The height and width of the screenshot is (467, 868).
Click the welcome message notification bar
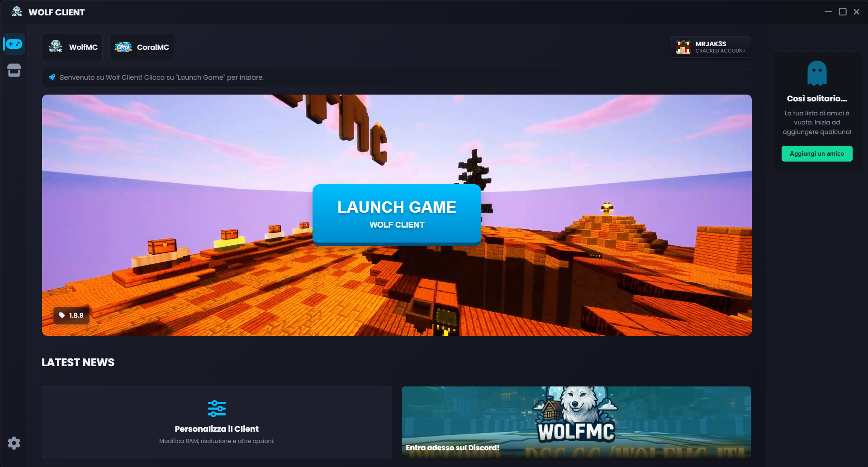pos(396,77)
